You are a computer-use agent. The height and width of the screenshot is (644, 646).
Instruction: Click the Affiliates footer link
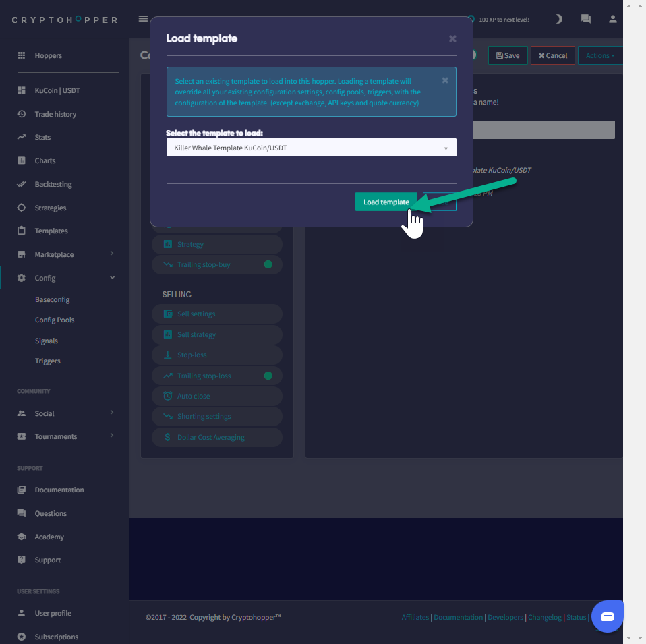[x=415, y=617]
